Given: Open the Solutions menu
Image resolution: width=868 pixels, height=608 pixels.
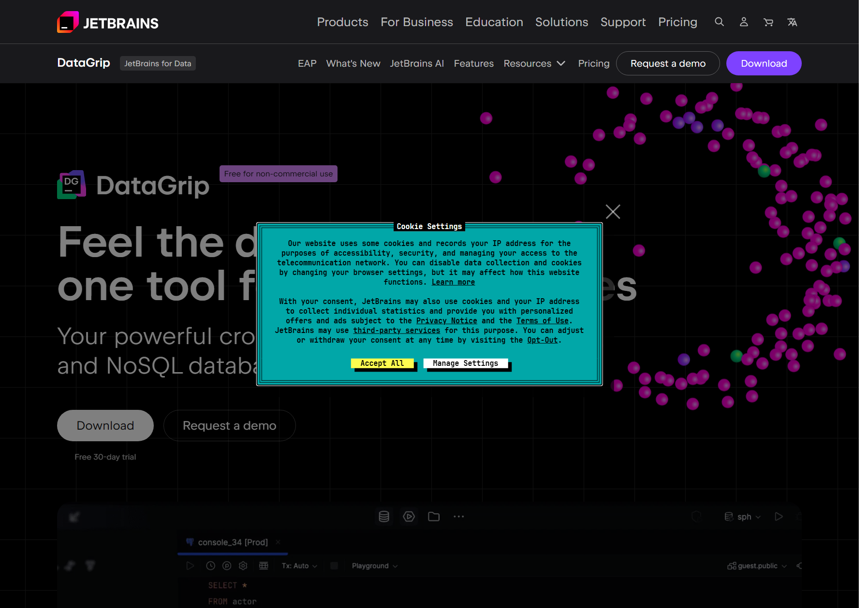Looking at the screenshot, I should 561,22.
